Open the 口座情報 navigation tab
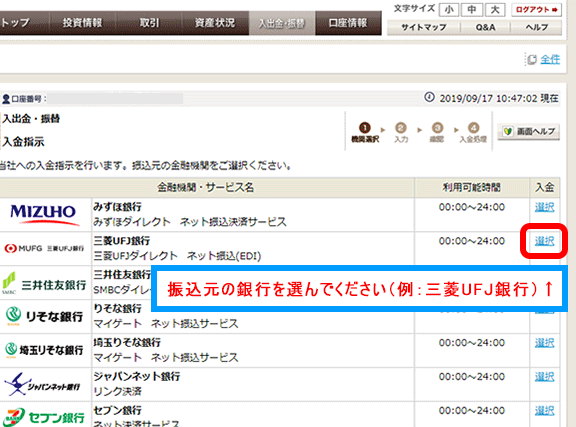The height and width of the screenshot is (427, 576). (x=348, y=23)
